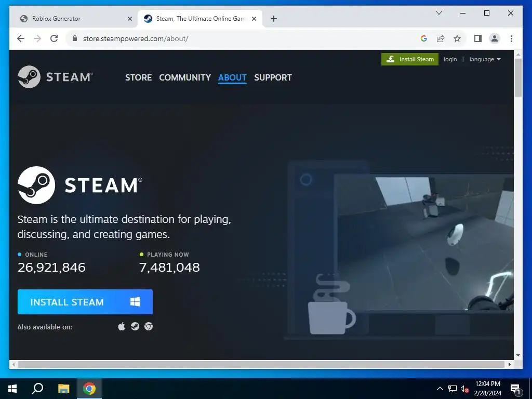This screenshot has height=399, width=532.
Task: Open the Chrome tab search chevron
Action: click(438, 13)
